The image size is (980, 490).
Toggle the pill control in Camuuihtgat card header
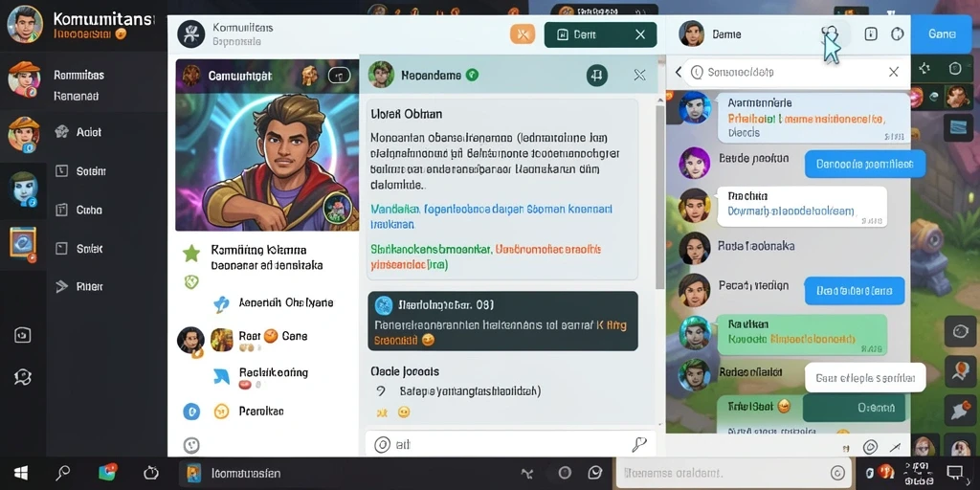(x=340, y=75)
